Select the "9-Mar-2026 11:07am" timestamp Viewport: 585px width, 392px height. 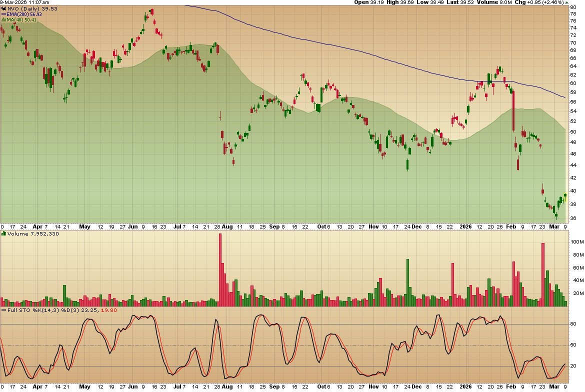tap(24, 2)
